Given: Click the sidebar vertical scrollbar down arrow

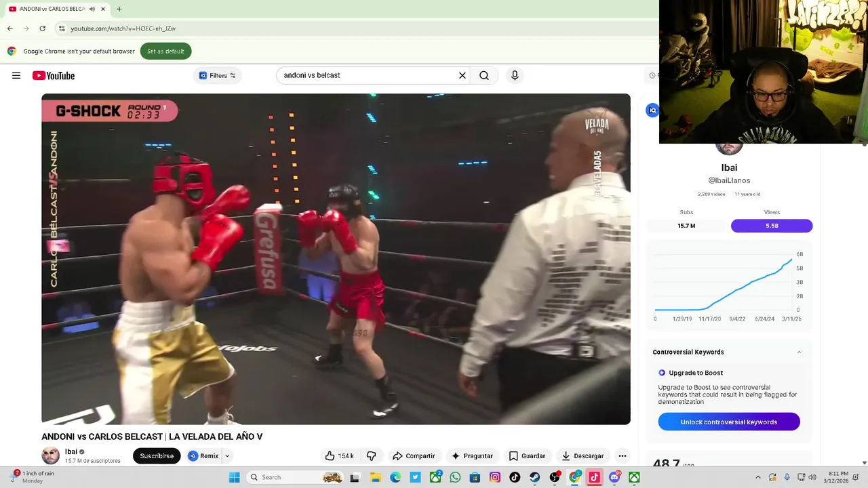Looking at the screenshot, I should pos(864,463).
